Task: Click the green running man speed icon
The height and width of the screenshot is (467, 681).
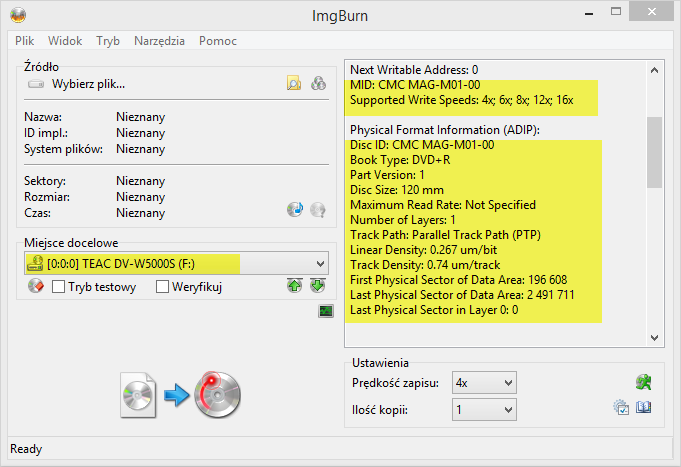Action: pos(643,382)
